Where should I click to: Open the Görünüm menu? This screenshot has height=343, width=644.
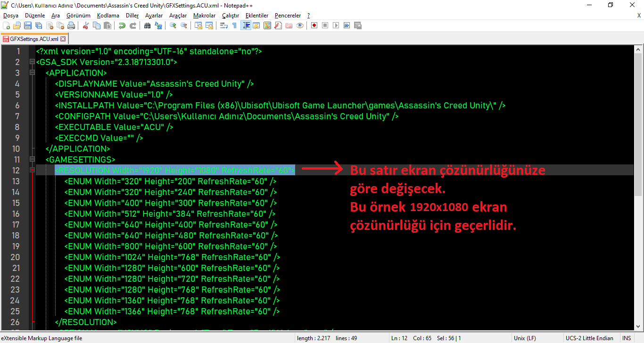pos(78,16)
